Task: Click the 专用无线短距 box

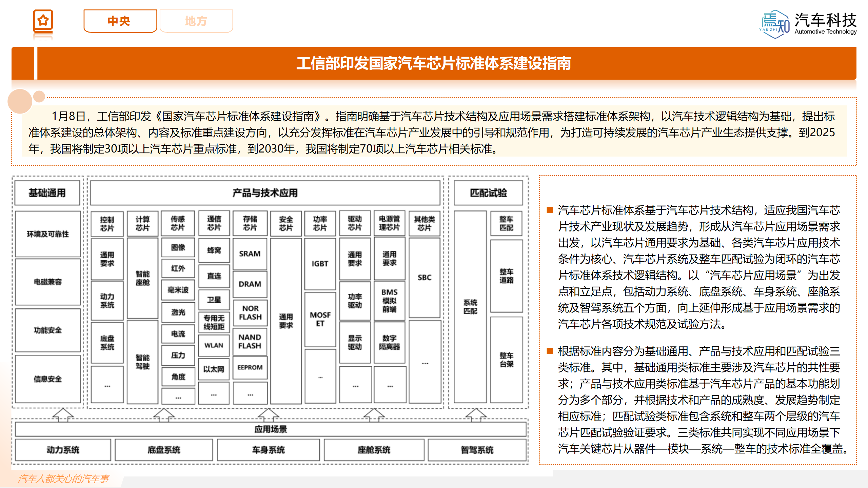Action: click(x=214, y=322)
